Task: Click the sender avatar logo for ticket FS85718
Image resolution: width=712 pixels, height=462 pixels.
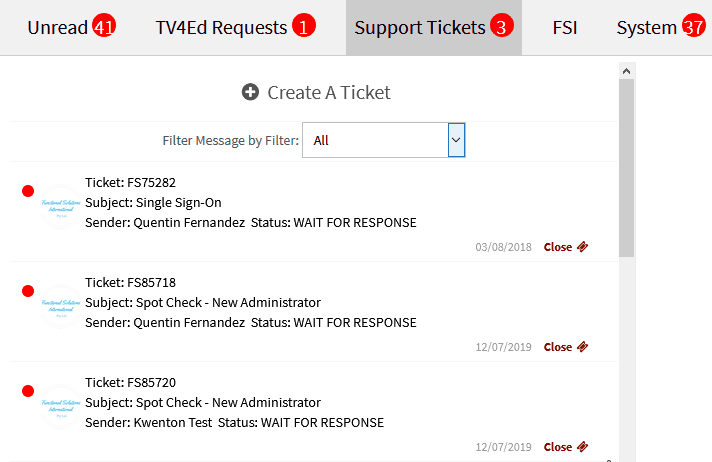Action: point(61,306)
